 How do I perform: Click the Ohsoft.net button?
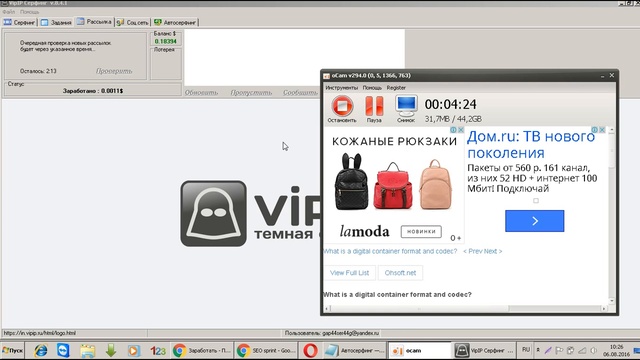pyautogui.click(x=400, y=273)
